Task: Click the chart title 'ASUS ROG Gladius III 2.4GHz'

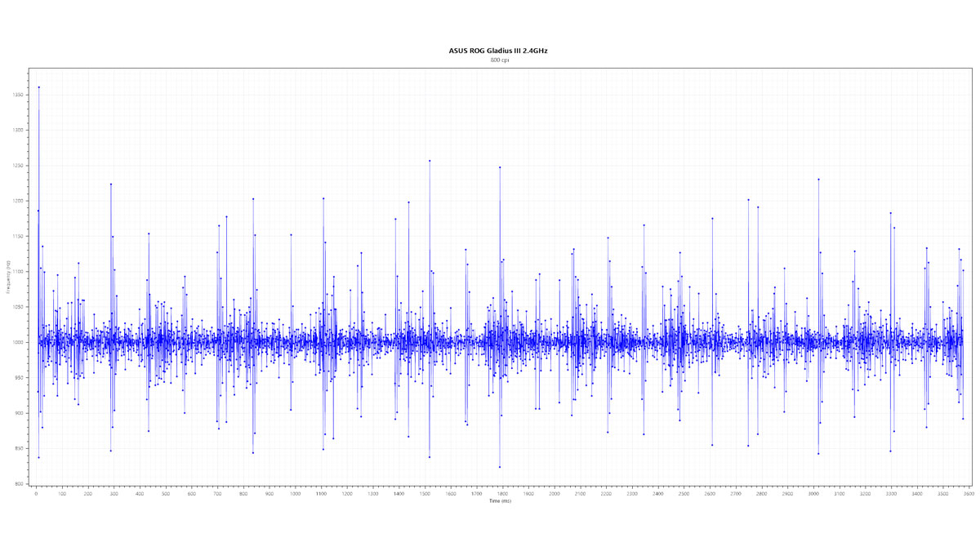Action: 498,51
